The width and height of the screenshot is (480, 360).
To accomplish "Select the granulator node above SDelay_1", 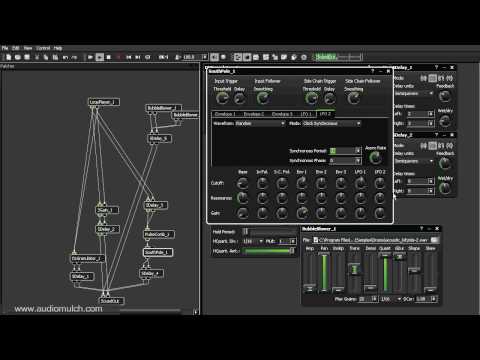I will (x=88, y=258).
